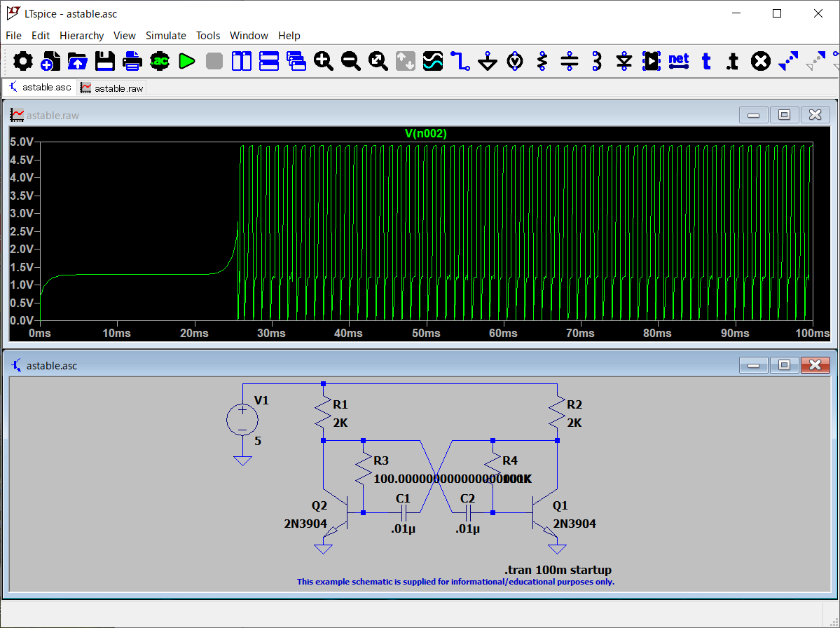Pick the Place Ground tool
Image resolution: width=840 pixels, height=628 pixels.
488,62
